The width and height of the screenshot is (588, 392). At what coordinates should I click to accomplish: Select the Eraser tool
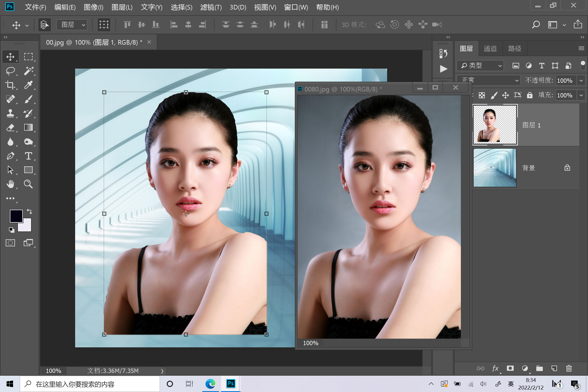(10, 127)
